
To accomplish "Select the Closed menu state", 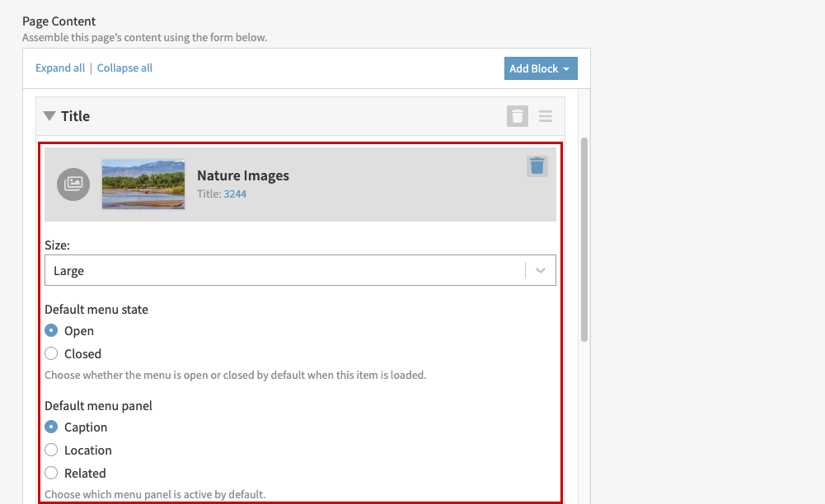I will click(x=50, y=353).
